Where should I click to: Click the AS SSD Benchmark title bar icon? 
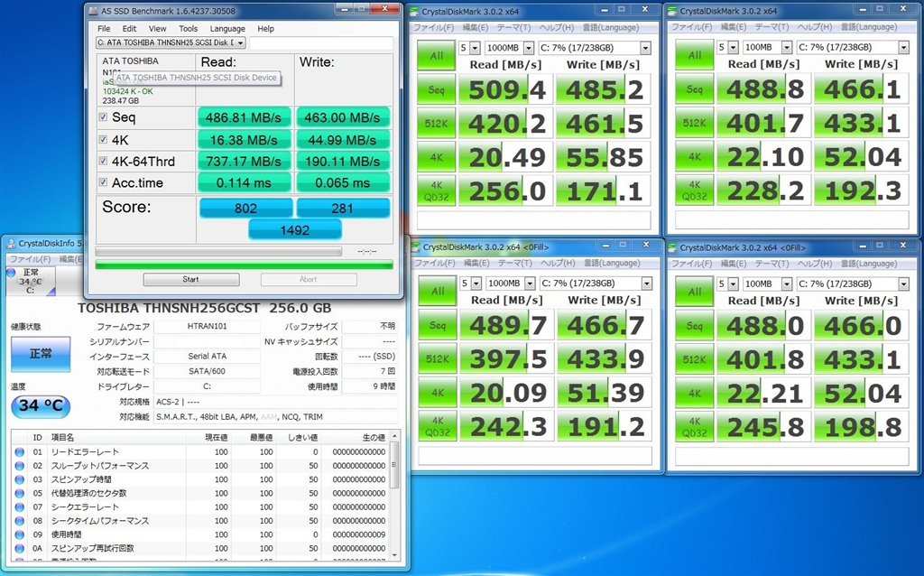(x=95, y=10)
